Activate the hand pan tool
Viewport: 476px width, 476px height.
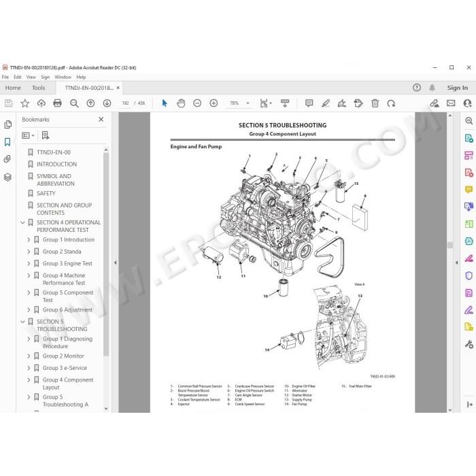point(181,103)
